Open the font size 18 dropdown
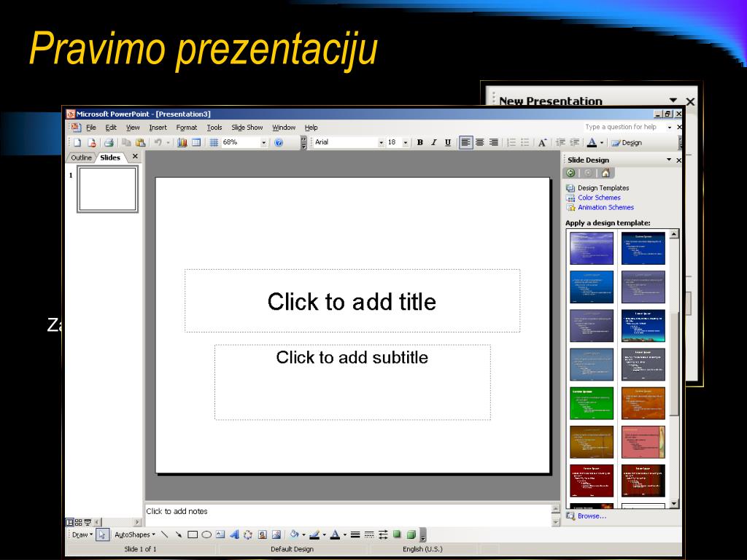747x560 pixels. (x=406, y=142)
